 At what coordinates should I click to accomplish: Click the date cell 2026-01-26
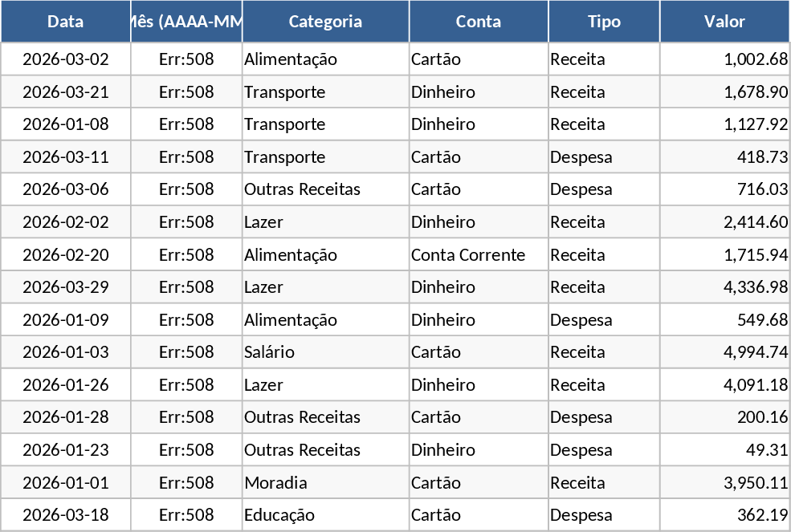pos(65,385)
